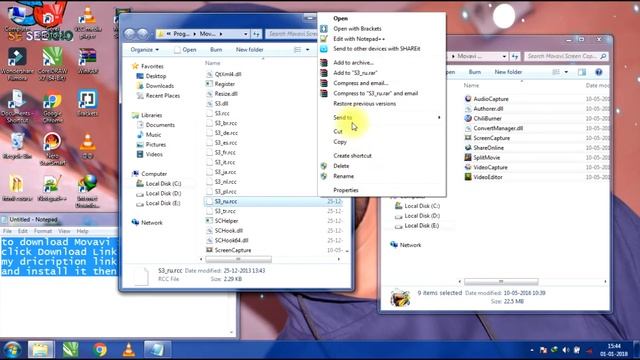
Task: Click Add to archive... entry
Action: pyautogui.click(x=353, y=62)
